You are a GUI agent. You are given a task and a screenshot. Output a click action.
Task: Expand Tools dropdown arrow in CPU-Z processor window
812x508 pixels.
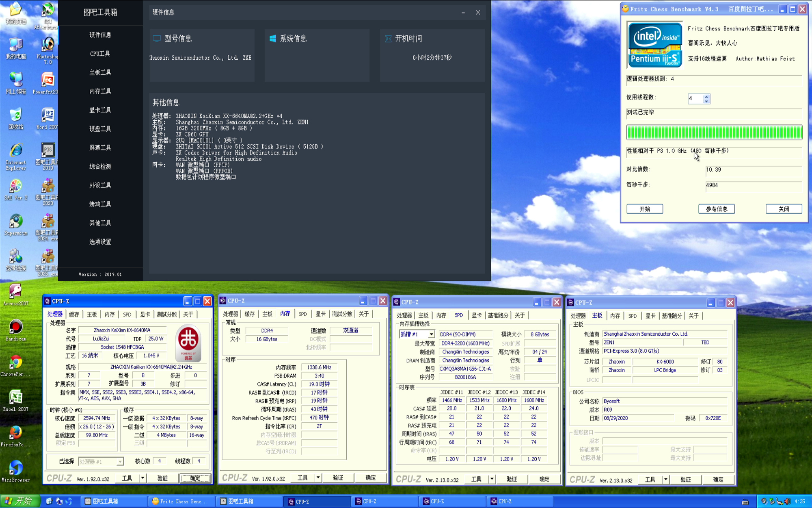tap(143, 478)
